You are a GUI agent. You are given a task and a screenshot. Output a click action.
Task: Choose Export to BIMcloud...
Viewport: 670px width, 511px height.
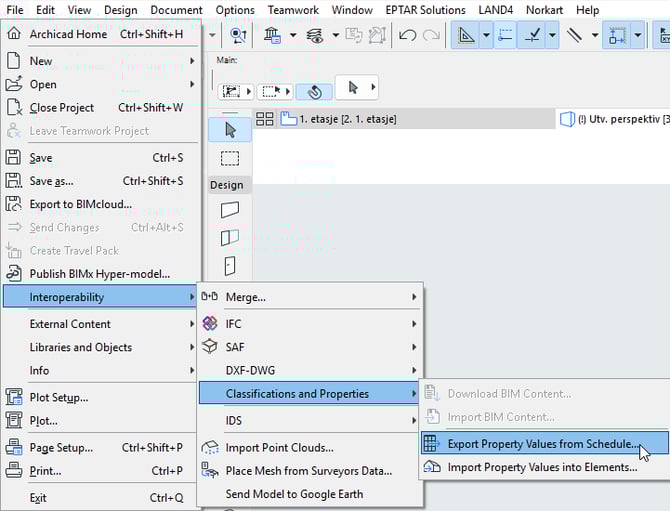pos(101,204)
